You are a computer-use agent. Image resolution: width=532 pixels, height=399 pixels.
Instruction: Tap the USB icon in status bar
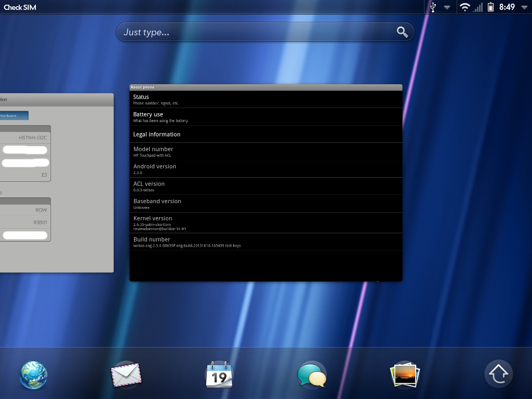click(433, 7)
